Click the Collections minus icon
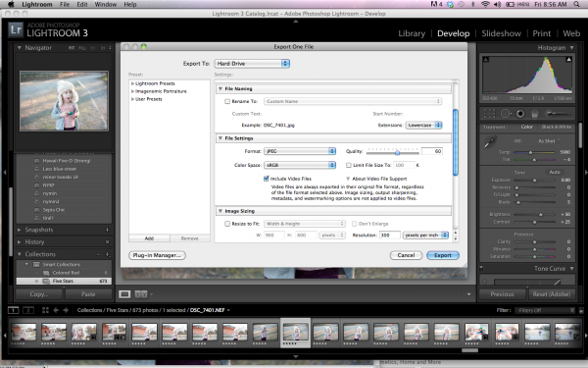Viewport: 588px width, 368px height. point(99,254)
